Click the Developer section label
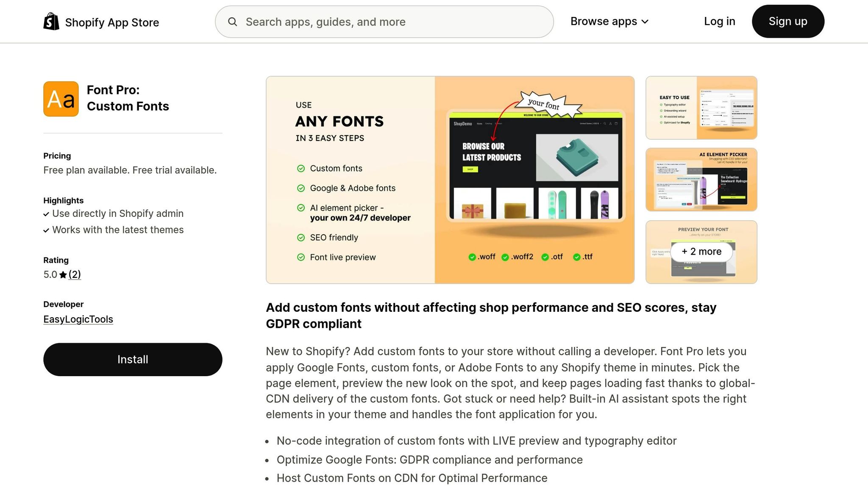 [64, 304]
